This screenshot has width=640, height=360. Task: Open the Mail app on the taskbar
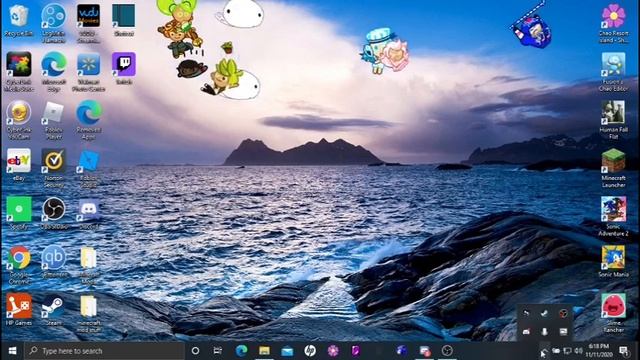[x=287, y=351]
